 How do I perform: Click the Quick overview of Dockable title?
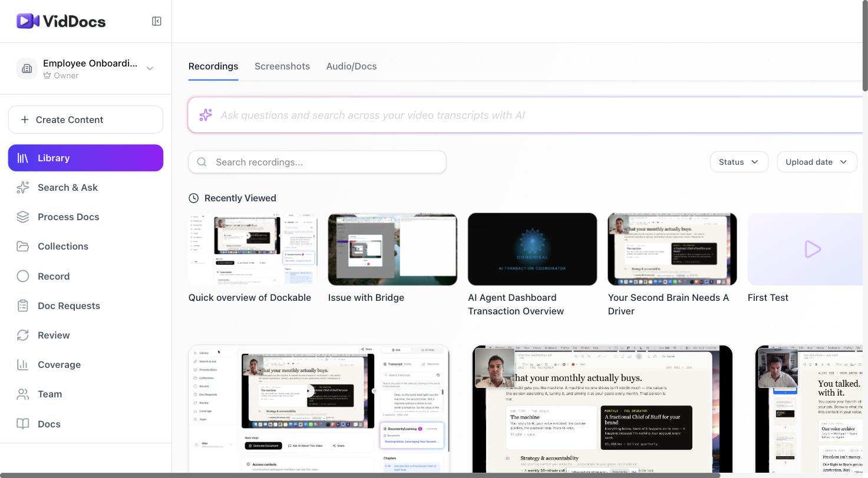250,298
